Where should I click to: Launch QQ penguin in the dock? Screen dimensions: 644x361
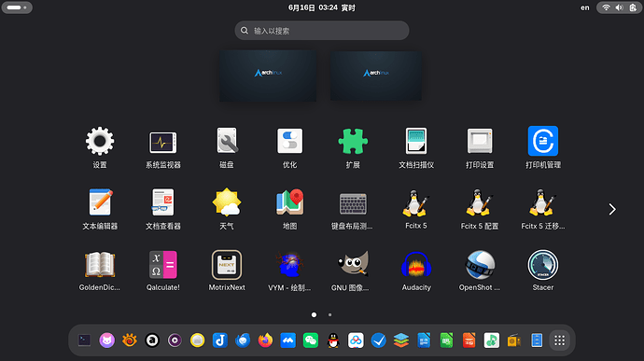click(333, 340)
